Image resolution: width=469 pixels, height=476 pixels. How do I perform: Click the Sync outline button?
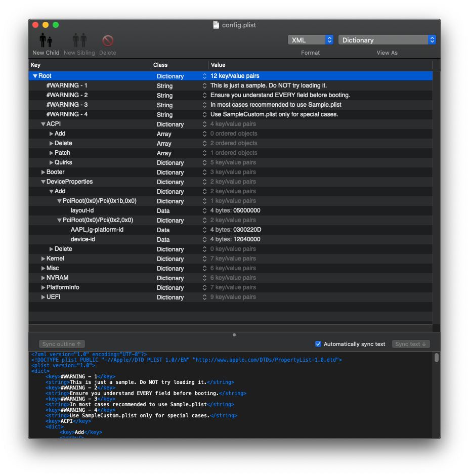[62, 344]
